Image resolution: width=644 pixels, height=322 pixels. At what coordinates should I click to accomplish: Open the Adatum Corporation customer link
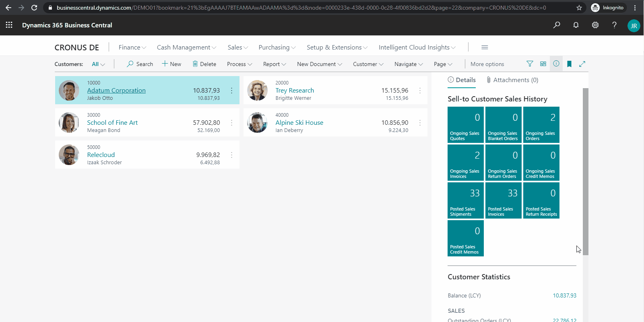[x=116, y=90]
